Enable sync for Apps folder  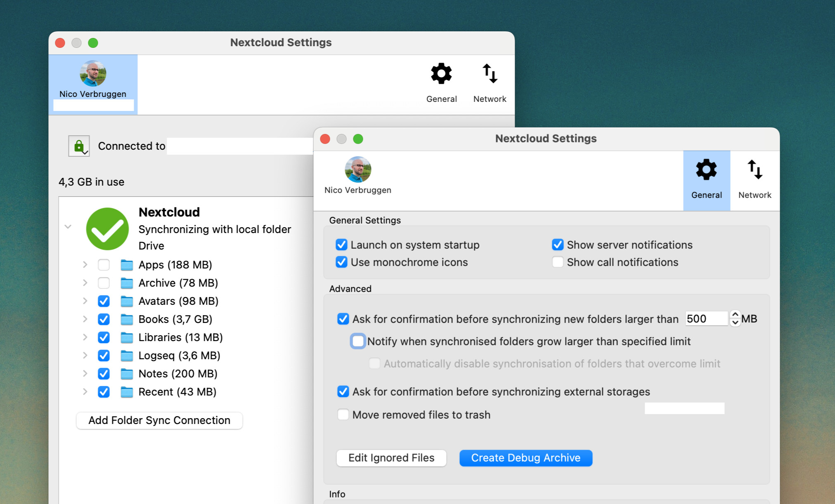[104, 265]
